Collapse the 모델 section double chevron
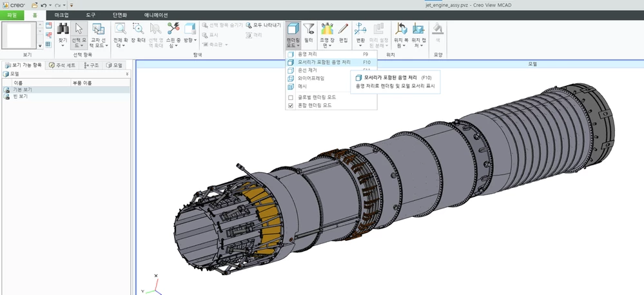644x295 pixels. pyautogui.click(x=127, y=74)
